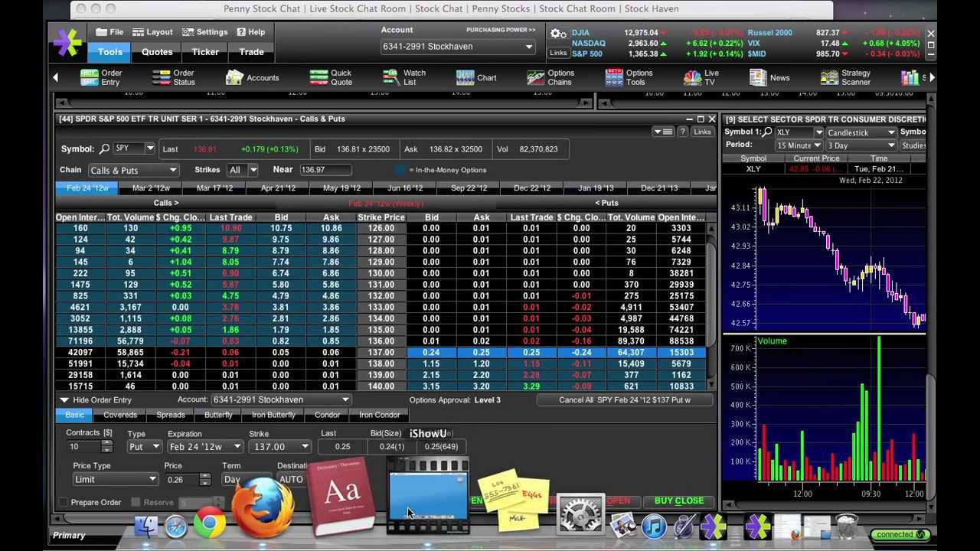
Task: Open the order Type Put dropdown
Action: click(x=145, y=447)
